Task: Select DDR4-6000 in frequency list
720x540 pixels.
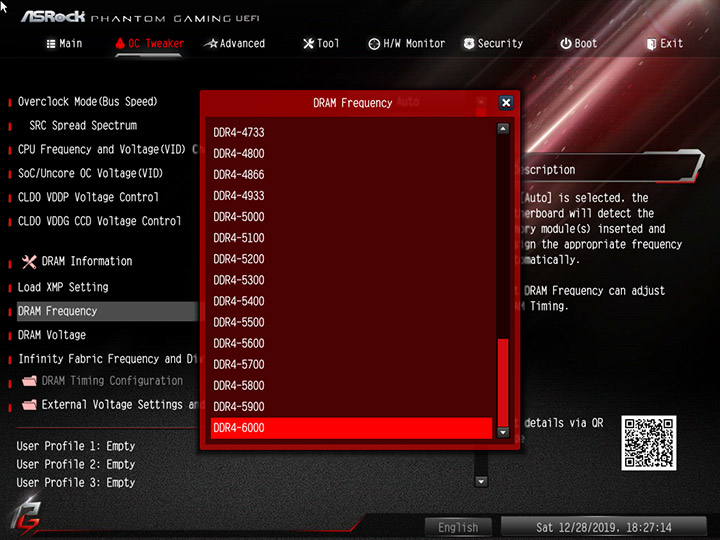Action: 351,428
